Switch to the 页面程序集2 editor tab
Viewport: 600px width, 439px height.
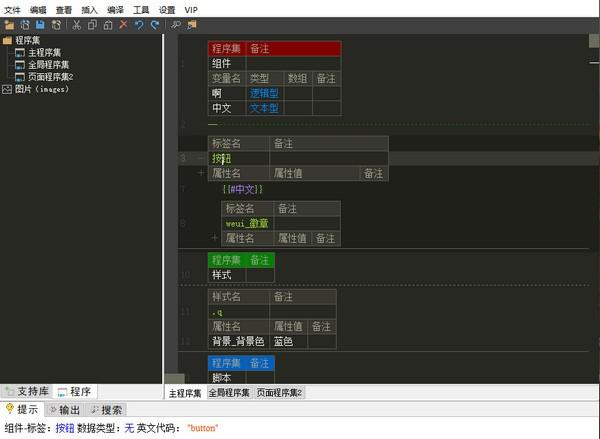[x=279, y=393]
